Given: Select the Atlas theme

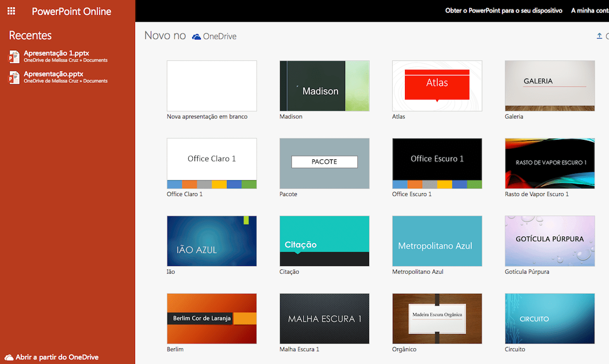Looking at the screenshot, I should [437, 86].
